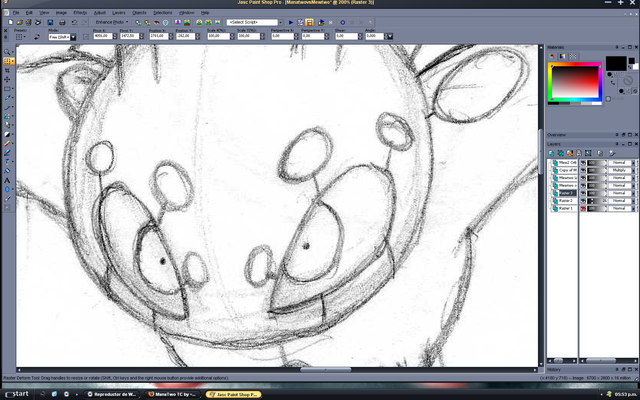The width and height of the screenshot is (640, 400).
Task: Open the Selections menu
Action: (x=161, y=13)
